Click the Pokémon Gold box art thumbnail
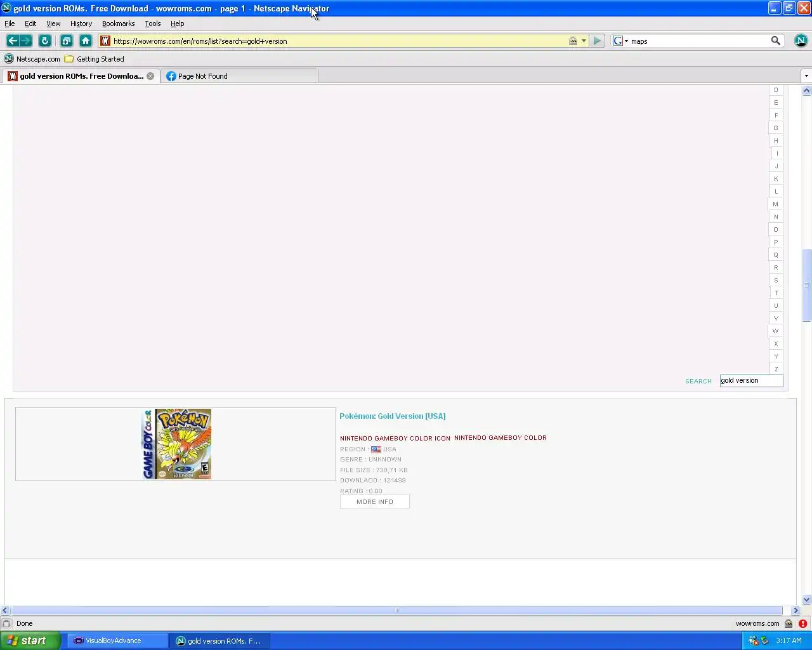812x650 pixels. click(176, 444)
